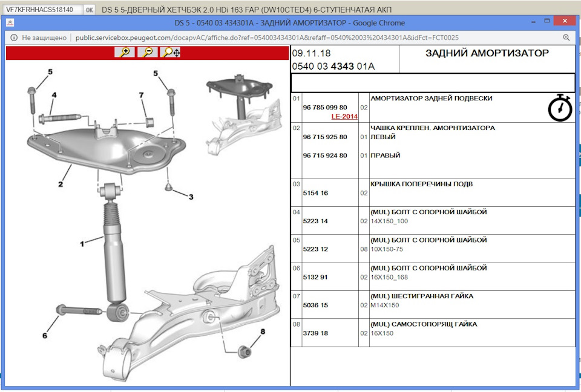Click shock absorber callout 1 in the diagram

coord(82,244)
